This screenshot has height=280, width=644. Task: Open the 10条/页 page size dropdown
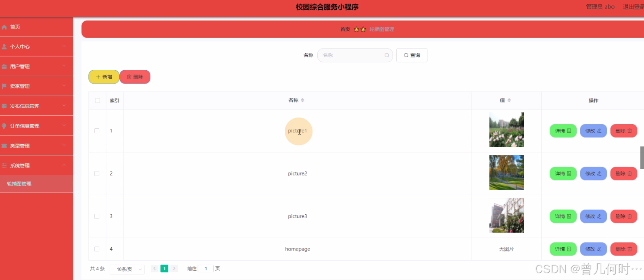[x=127, y=269]
